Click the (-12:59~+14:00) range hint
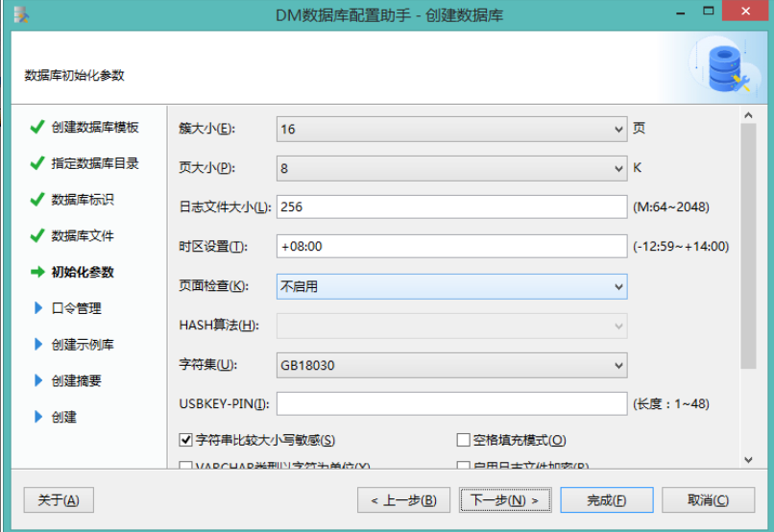Viewport: 774px width, 532px height. (x=681, y=246)
